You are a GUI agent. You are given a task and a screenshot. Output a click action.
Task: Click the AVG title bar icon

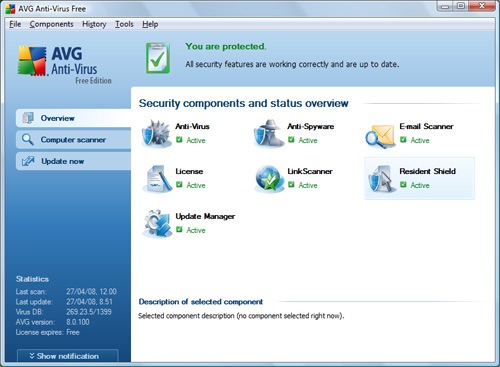(10, 9)
